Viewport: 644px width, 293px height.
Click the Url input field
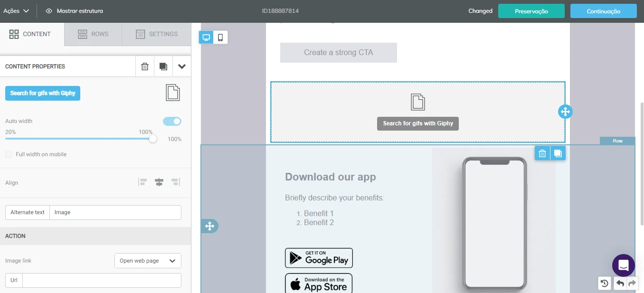tap(102, 280)
